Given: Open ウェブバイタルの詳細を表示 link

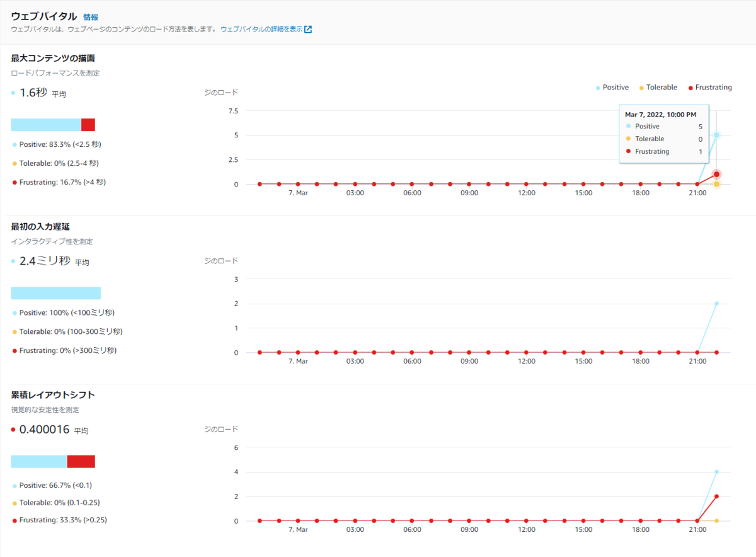Looking at the screenshot, I should 261,29.
